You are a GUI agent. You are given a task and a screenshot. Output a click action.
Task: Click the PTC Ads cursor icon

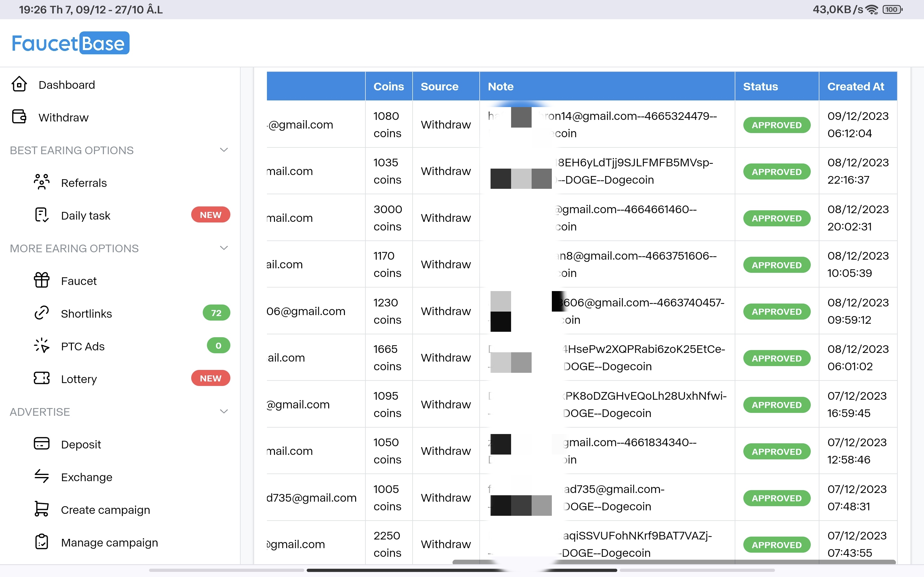click(x=41, y=346)
